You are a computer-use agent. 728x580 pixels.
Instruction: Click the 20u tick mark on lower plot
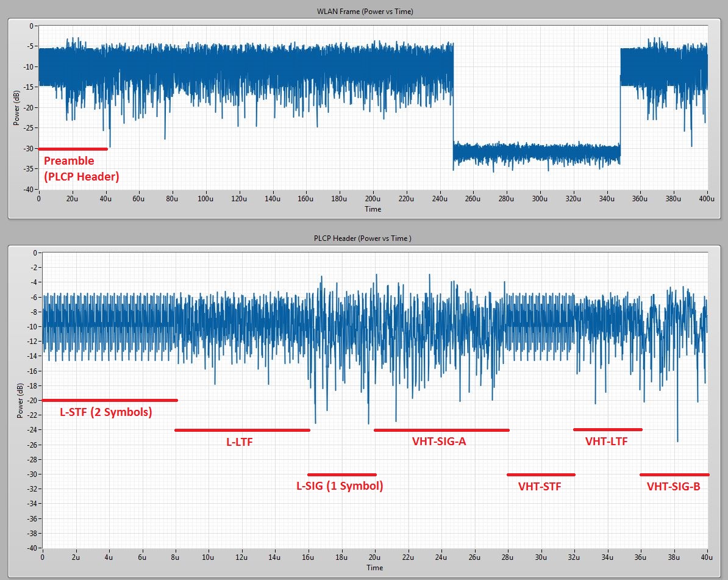point(375,552)
